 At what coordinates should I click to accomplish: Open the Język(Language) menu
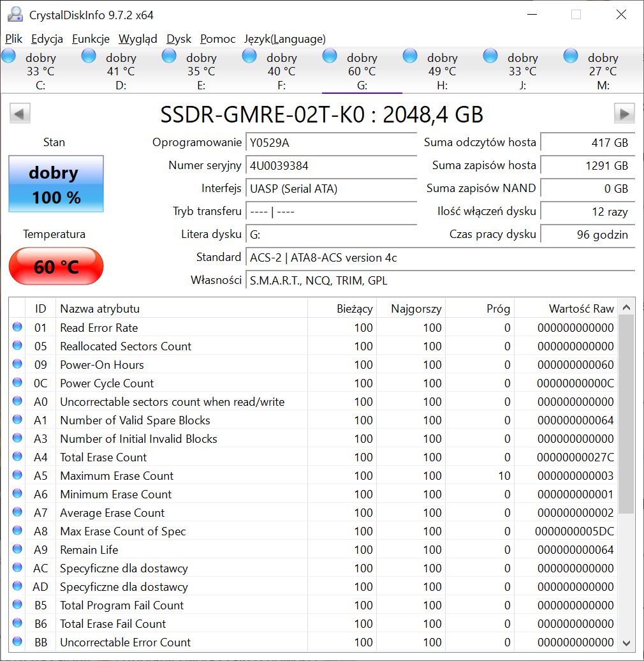(285, 39)
